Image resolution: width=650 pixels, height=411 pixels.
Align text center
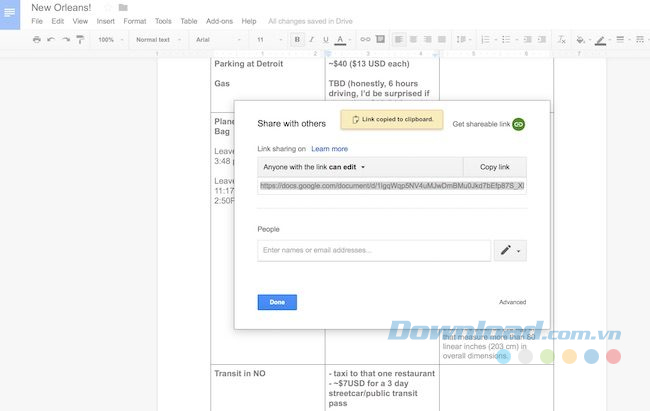pyautogui.click(x=413, y=39)
